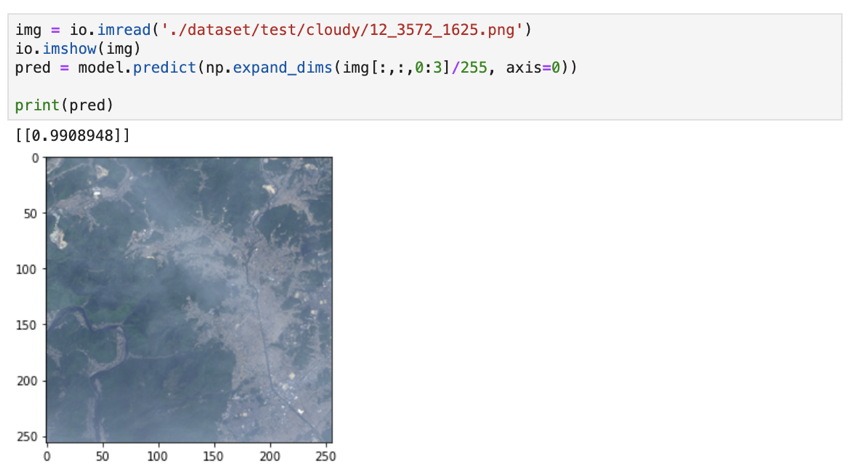Click empty output area right of plot
Screen dimensions: 850x476
591,300
